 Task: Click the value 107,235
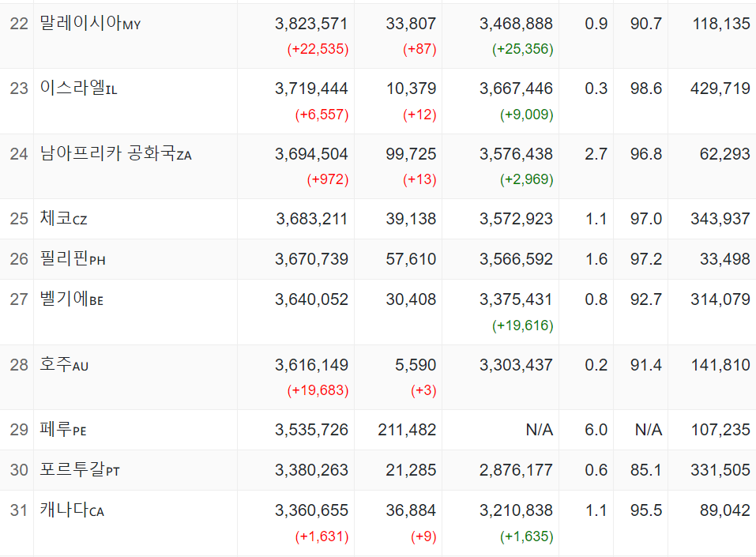point(720,430)
